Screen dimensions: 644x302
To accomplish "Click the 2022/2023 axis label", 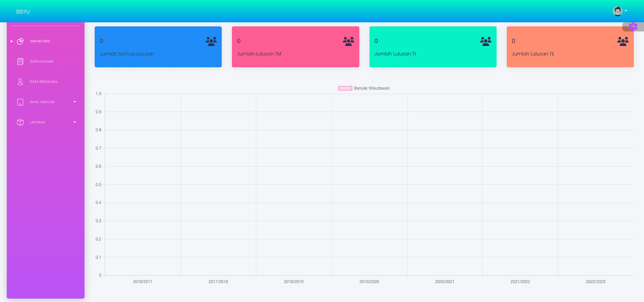I will pyautogui.click(x=596, y=282).
